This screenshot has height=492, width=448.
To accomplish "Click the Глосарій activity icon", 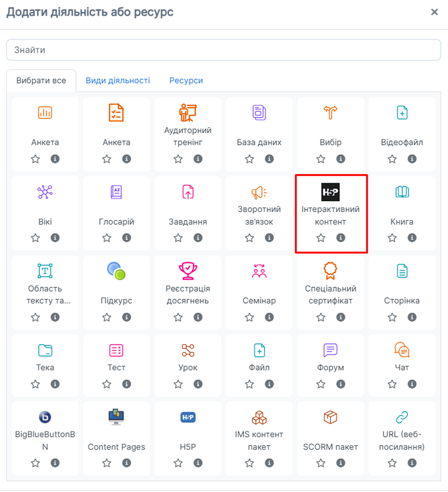I will tap(116, 192).
